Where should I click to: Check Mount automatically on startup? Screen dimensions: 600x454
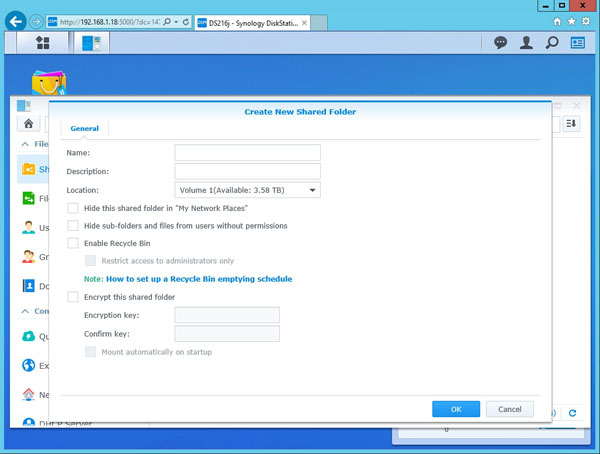90,352
